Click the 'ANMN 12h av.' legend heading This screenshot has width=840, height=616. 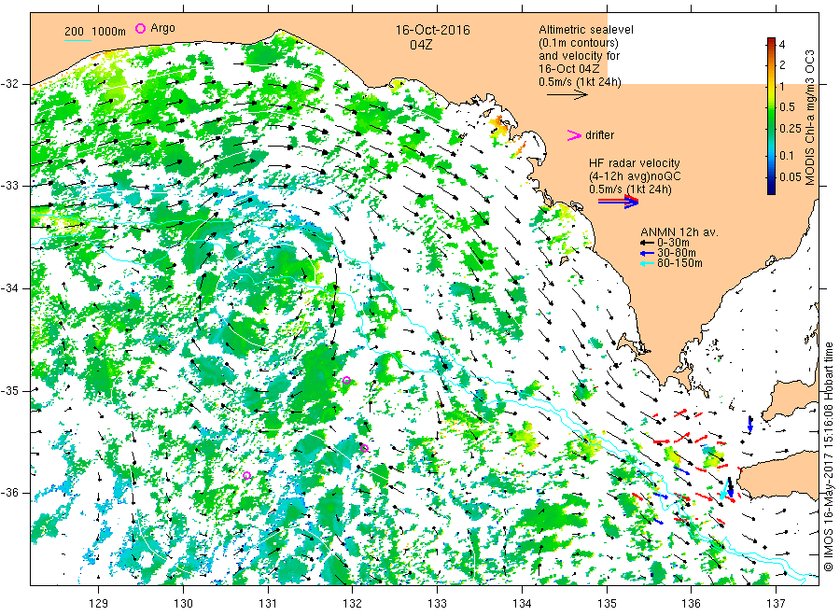click(x=679, y=232)
